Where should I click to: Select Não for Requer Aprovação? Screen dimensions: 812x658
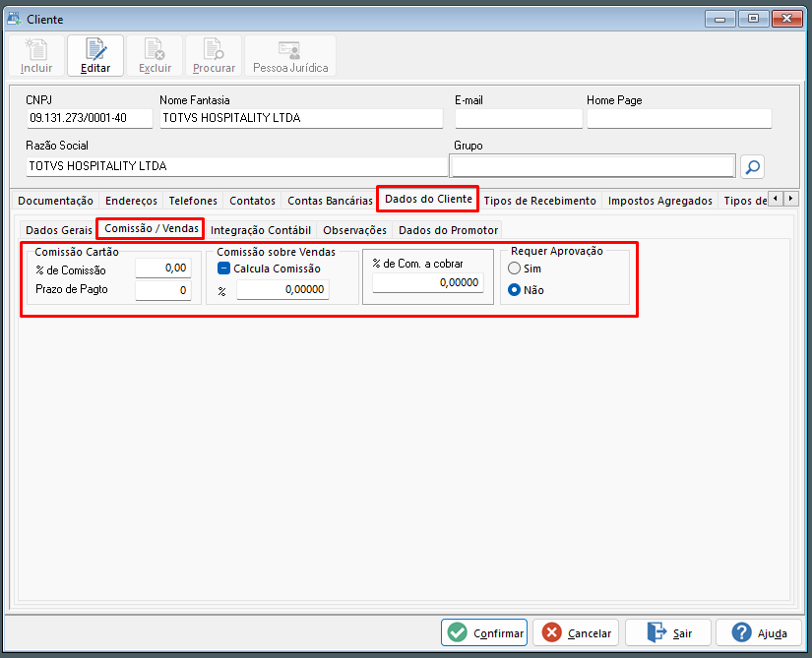514,290
